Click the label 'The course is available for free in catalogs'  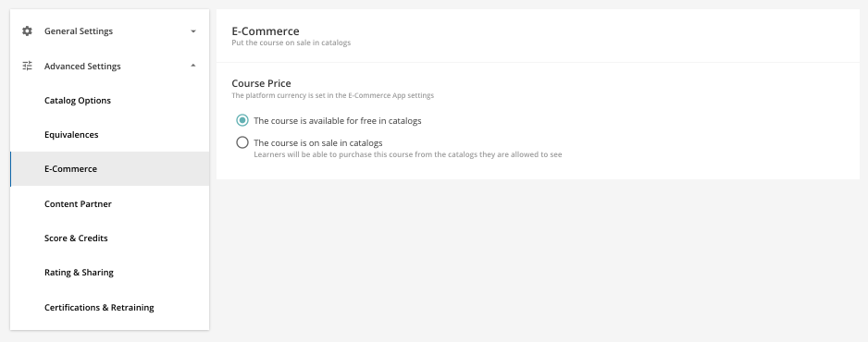coord(337,120)
